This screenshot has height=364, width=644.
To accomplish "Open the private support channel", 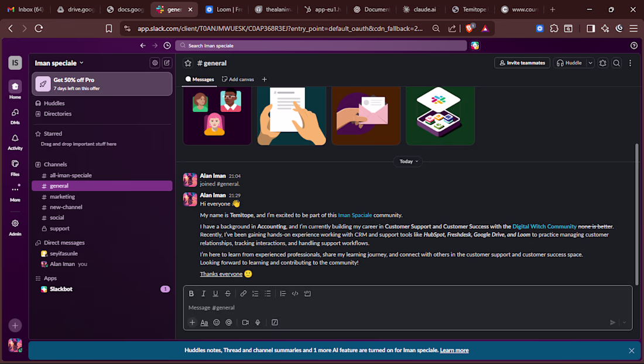I will 102,228.
